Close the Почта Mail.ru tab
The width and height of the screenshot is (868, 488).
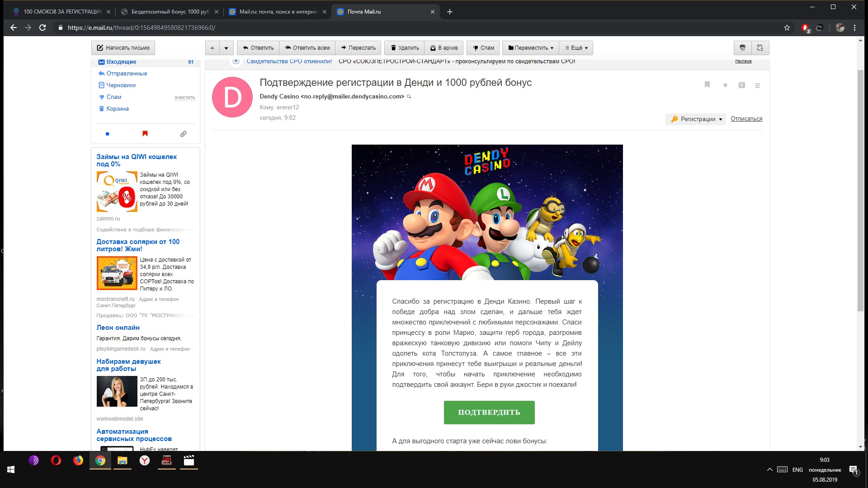[433, 12]
